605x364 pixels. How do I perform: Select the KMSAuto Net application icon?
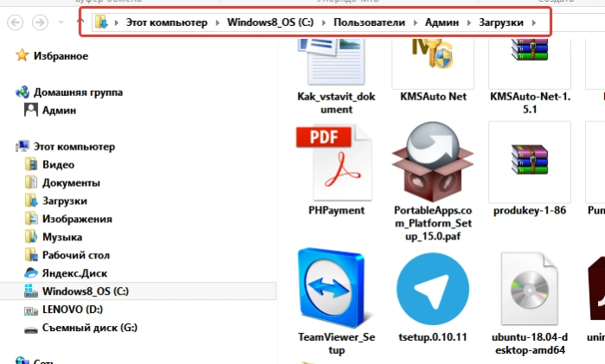pyautogui.click(x=433, y=64)
